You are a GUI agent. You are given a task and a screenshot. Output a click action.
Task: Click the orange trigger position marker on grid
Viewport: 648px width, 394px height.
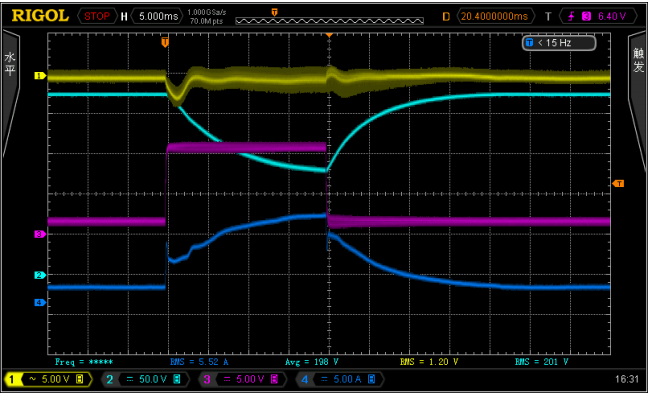[165, 42]
